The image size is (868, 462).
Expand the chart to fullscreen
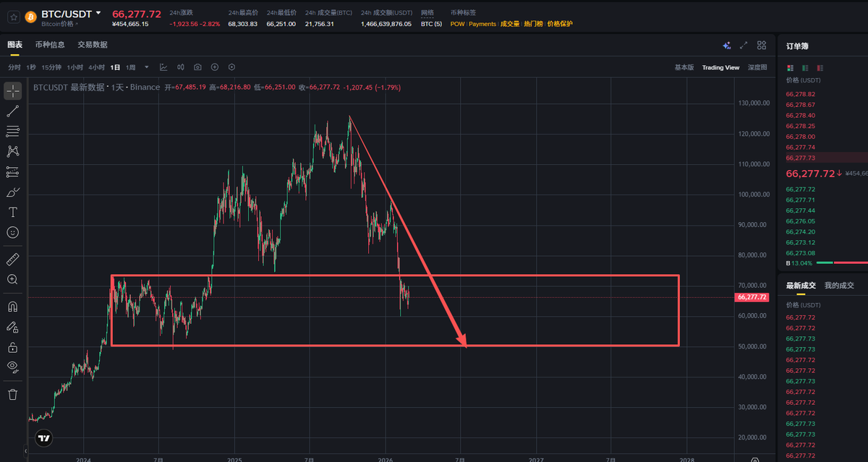coord(744,45)
